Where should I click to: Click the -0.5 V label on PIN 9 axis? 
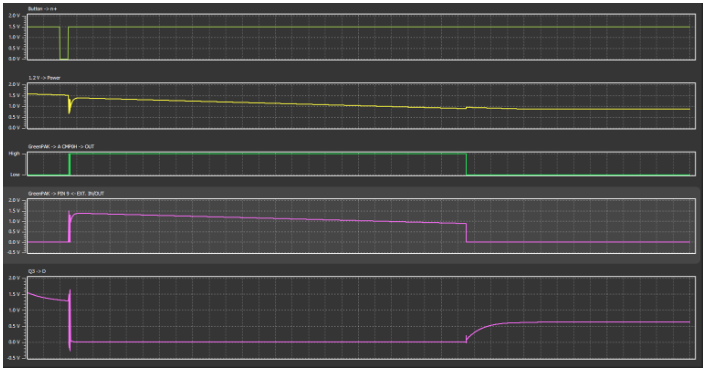pos(14,252)
